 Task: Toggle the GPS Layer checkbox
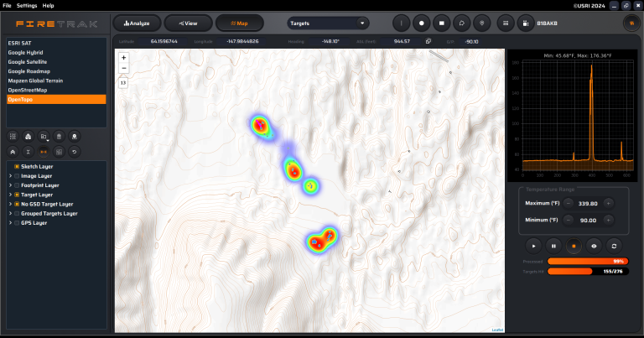point(17,222)
